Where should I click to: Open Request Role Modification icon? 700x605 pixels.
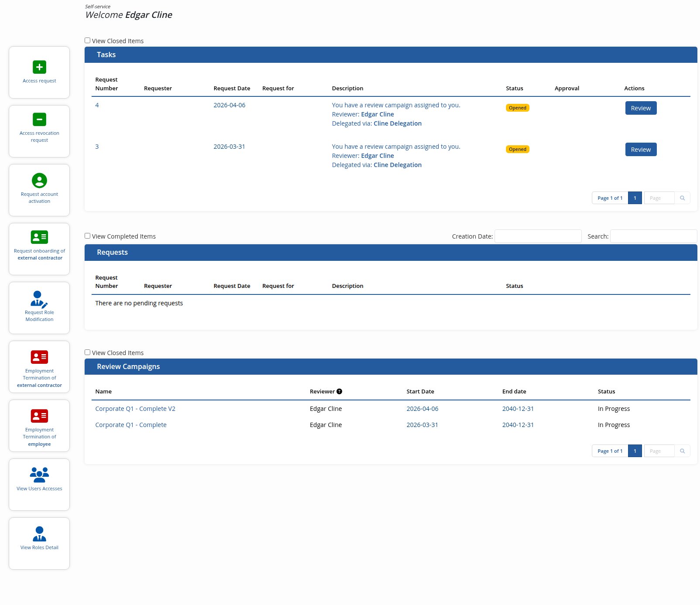tap(39, 299)
